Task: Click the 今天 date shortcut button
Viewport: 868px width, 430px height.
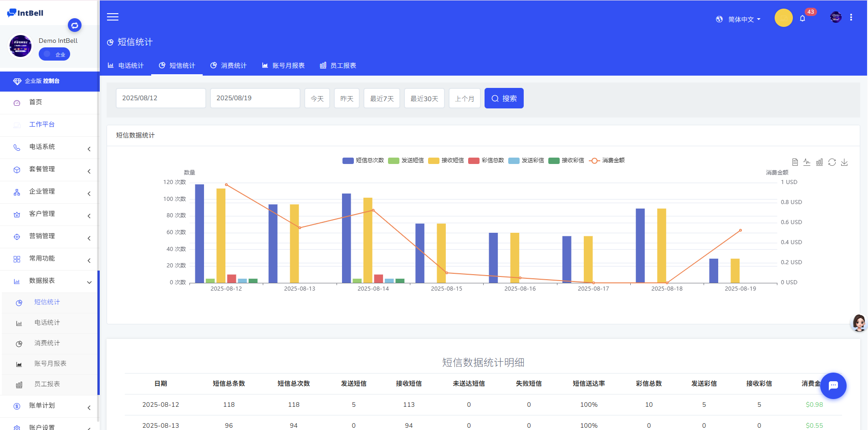Action: [317, 98]
